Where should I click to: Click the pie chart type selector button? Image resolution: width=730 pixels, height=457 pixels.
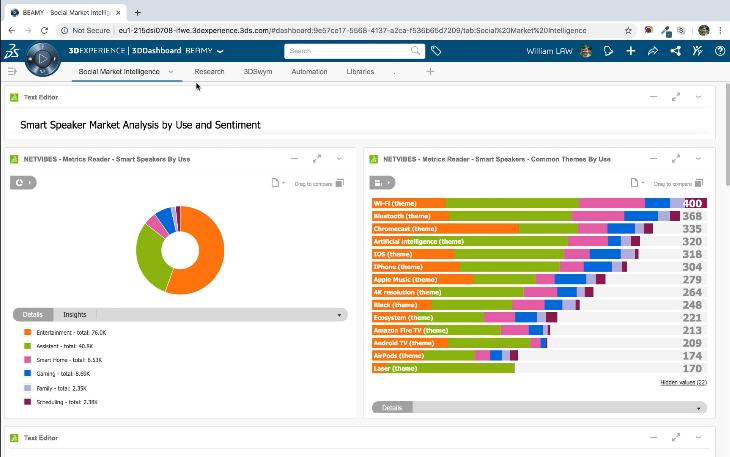coord(23,182)
